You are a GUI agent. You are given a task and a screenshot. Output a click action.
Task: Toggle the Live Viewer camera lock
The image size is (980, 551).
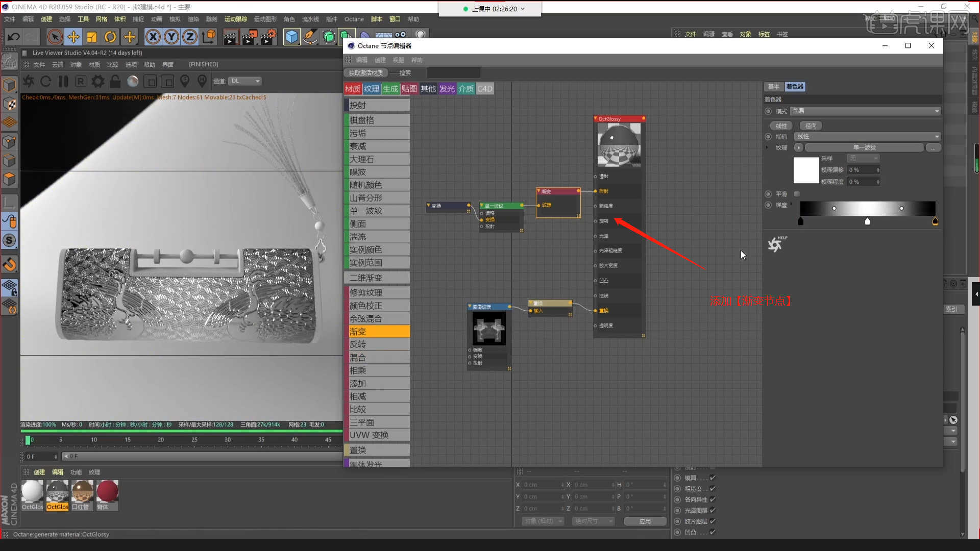115,81
